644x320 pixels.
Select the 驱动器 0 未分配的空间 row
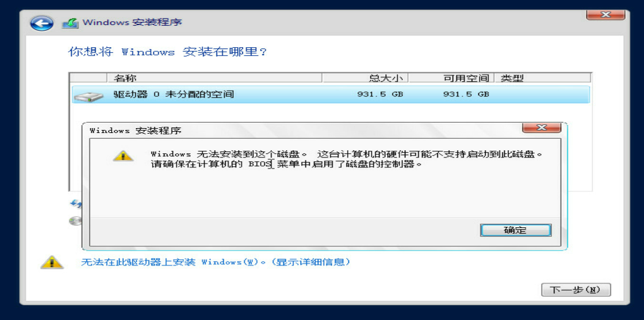(x=331, y=94)
